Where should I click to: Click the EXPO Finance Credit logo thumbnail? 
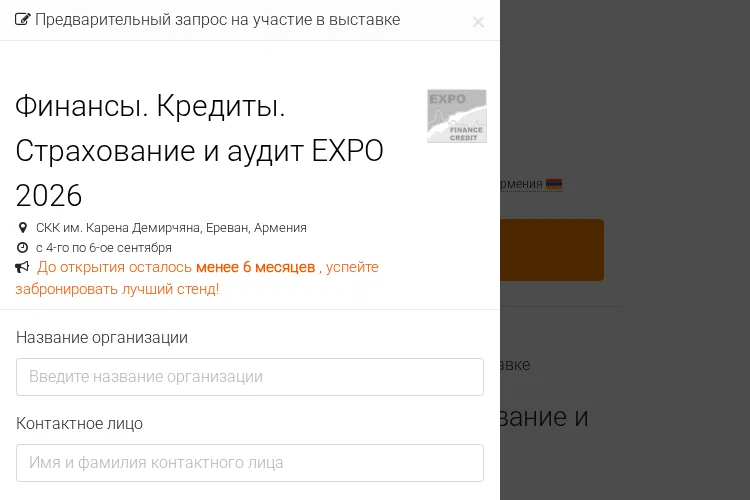click(457, 116)
